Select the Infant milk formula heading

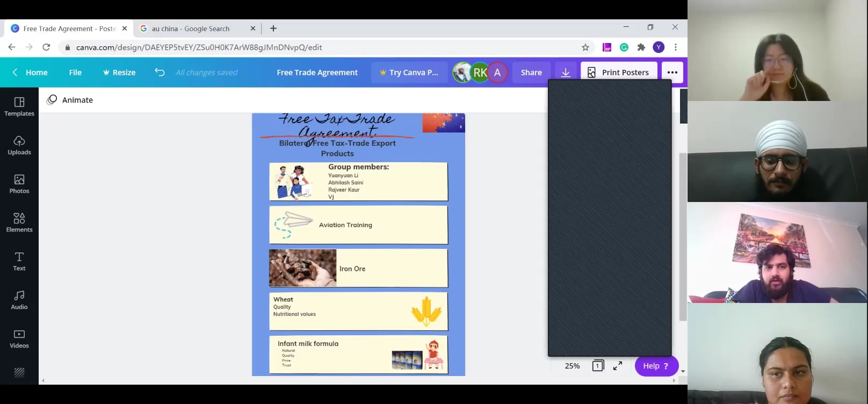[x=308, y=343]
